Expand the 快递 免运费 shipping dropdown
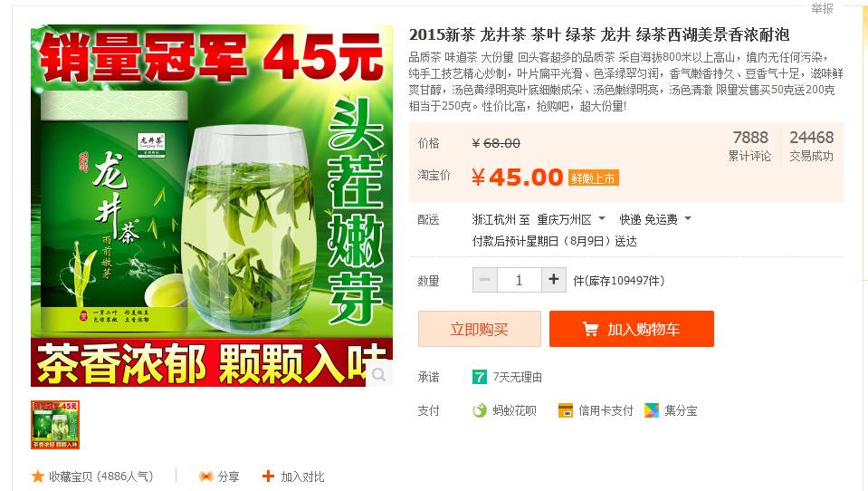 688,218
